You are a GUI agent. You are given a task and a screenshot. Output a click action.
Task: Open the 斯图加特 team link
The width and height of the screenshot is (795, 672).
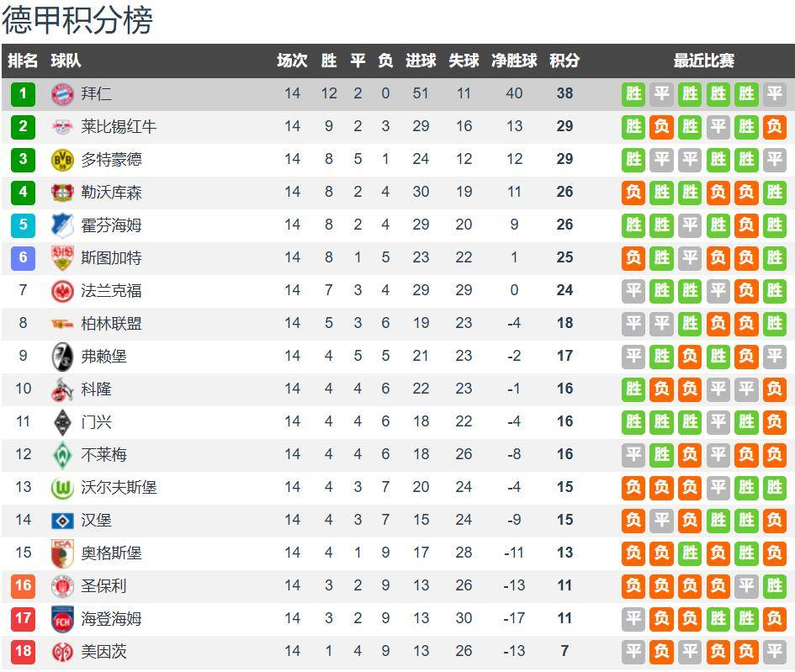111,257
